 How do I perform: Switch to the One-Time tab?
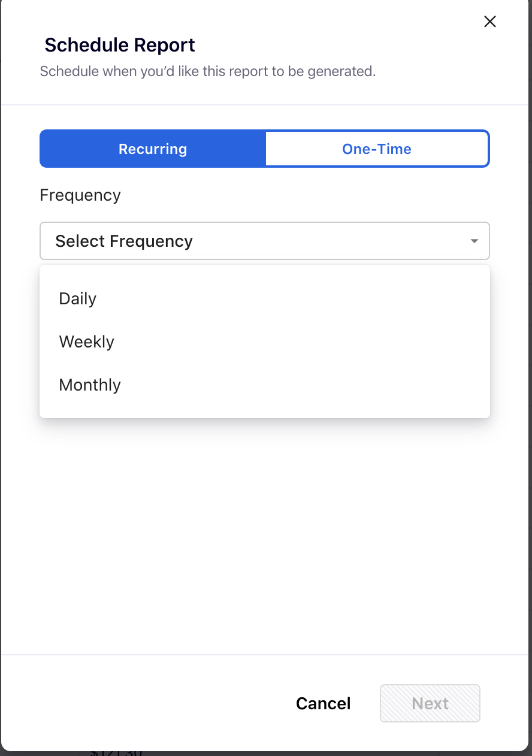(x=377, y=149)
